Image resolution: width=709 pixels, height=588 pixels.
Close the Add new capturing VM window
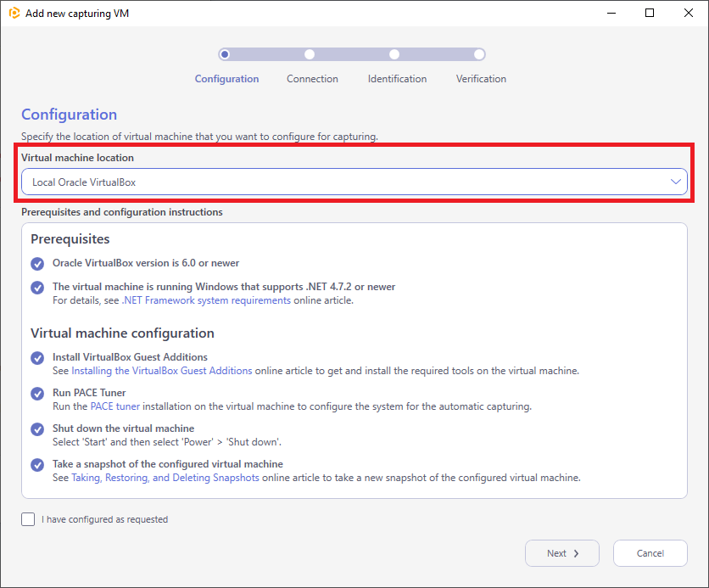point(688,13)
